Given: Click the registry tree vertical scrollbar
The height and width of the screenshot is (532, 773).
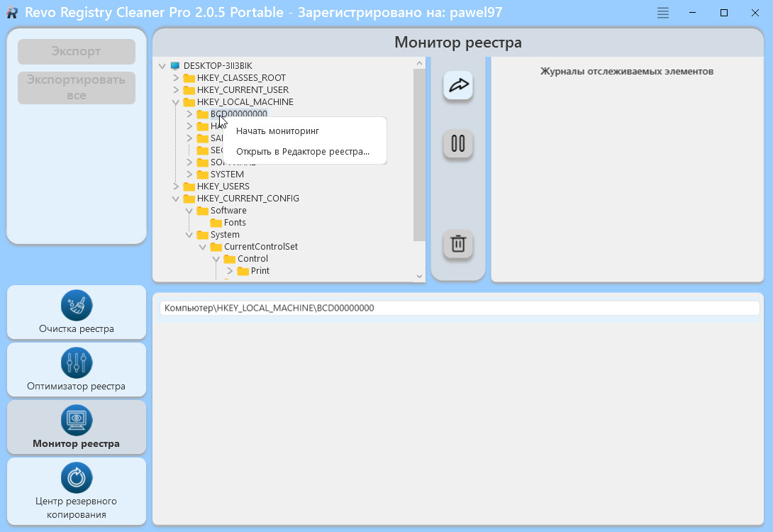Looking at the screenshot, I should [419, 156].
